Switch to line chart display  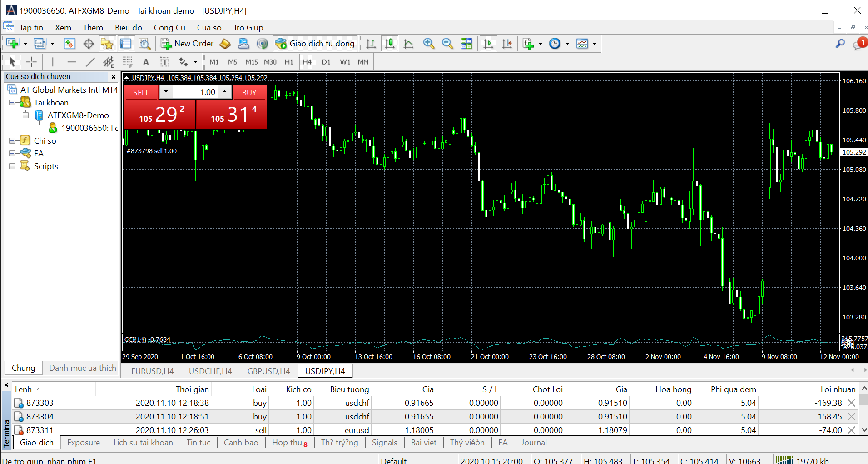408,44
